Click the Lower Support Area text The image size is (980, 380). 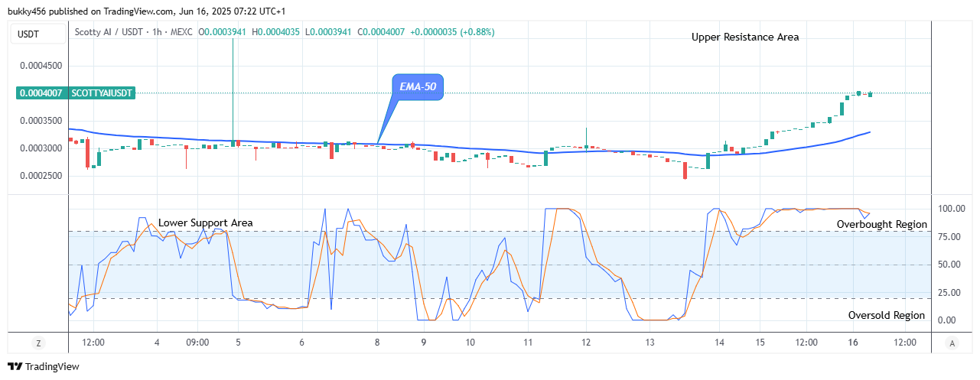(x=206, y=222)
